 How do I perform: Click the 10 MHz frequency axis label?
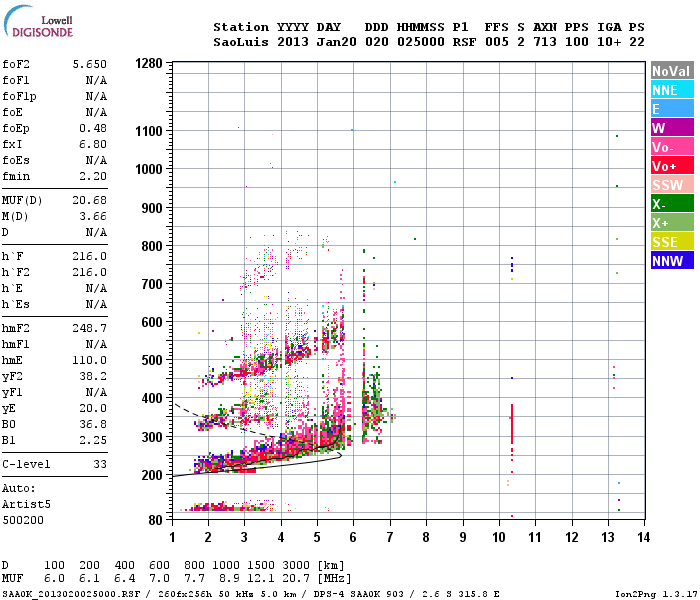(499, 537)
